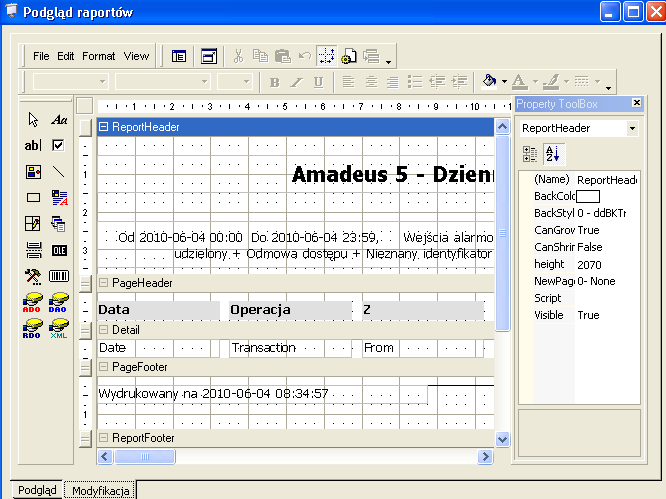Click the horizontal scroll left arrow
This screenshot has width=666, height=499.
click(x=105, y=457)
